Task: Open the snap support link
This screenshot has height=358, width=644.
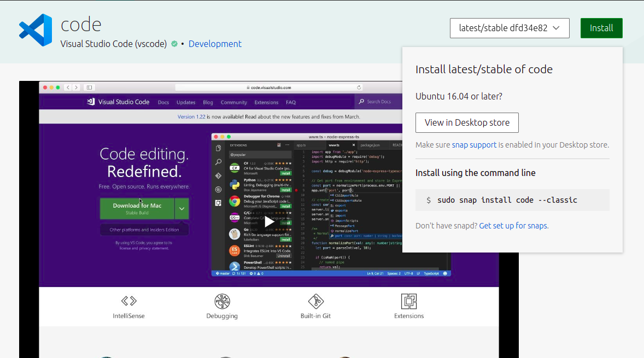Action: coord(474,145)
